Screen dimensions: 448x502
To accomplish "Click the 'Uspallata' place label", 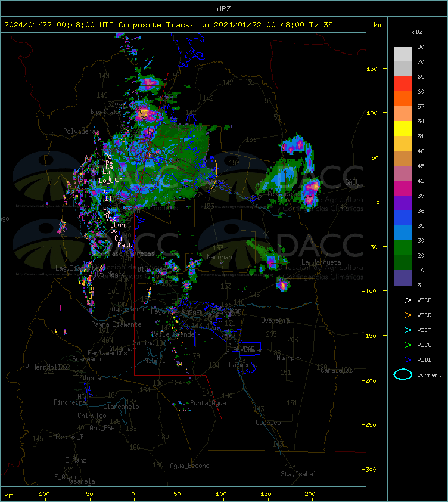I will [x=103, y=112].
